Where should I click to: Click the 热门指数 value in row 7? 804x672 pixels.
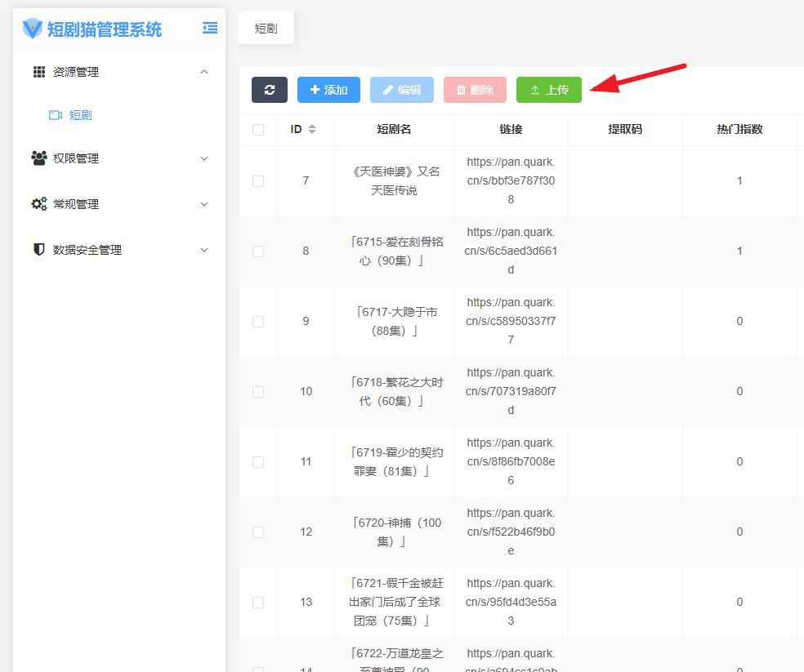[x=739, y=180]
